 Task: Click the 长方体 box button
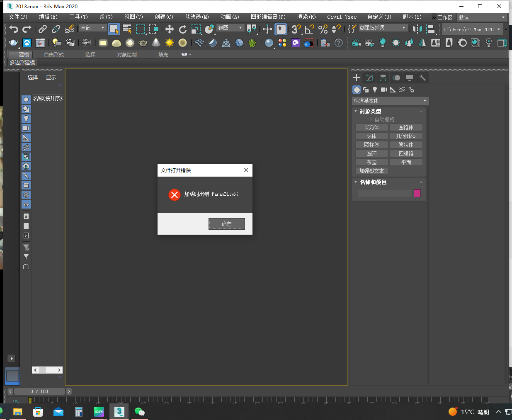coord(371,127)
